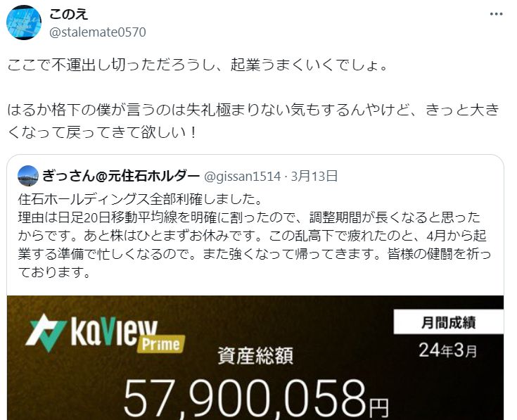Click the second paragraph starting はるか格下
Viewport: 517px width, 420px height.
(x=253, y=121)
